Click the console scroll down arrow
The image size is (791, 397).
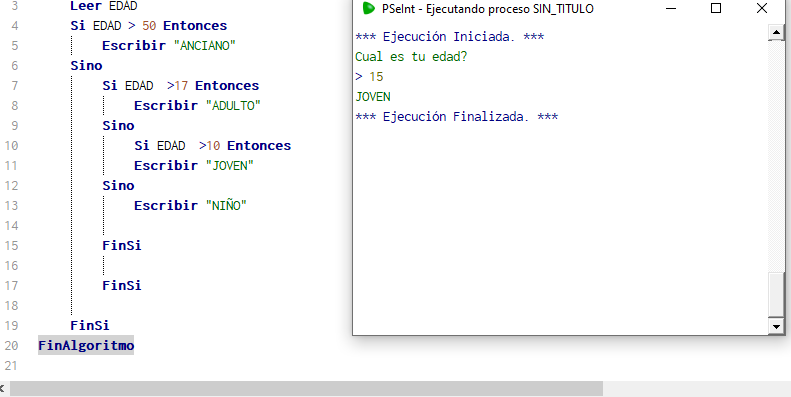[776, 326]
